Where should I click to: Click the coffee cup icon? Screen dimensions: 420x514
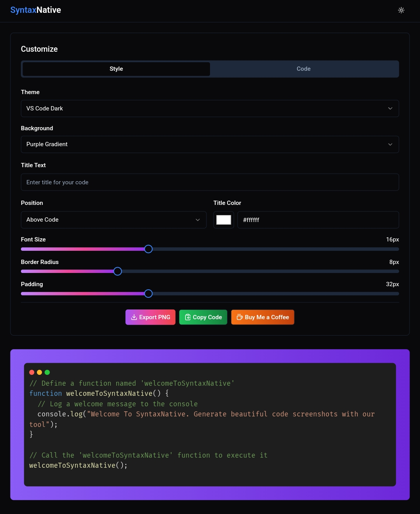240,317
